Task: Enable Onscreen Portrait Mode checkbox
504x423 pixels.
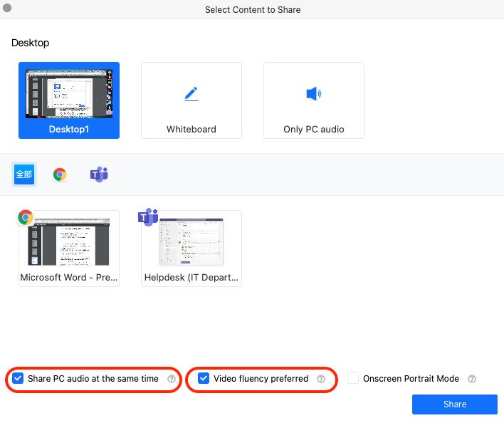Action: (x=353, y=379)
